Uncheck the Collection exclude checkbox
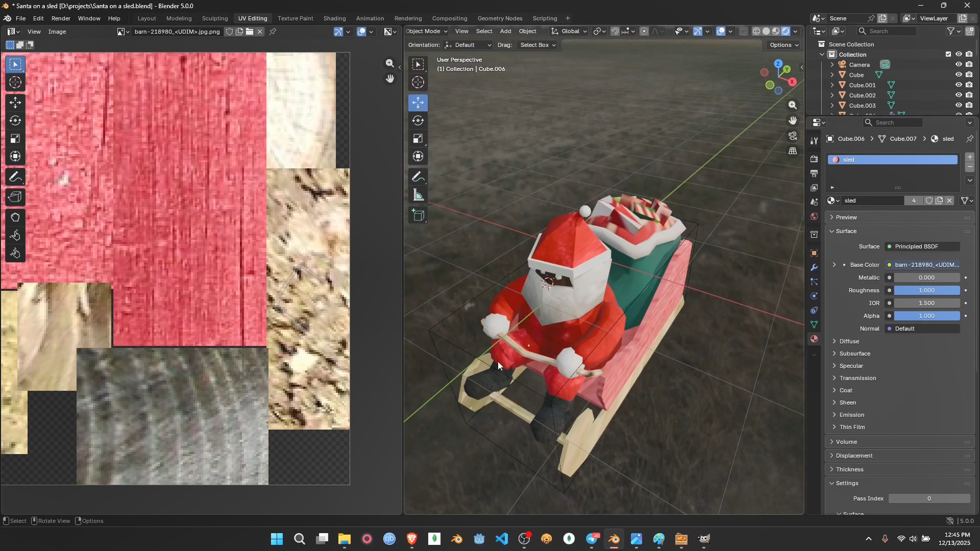The height and width of the screenshot is (551, 980). click(x=948, y=55)
